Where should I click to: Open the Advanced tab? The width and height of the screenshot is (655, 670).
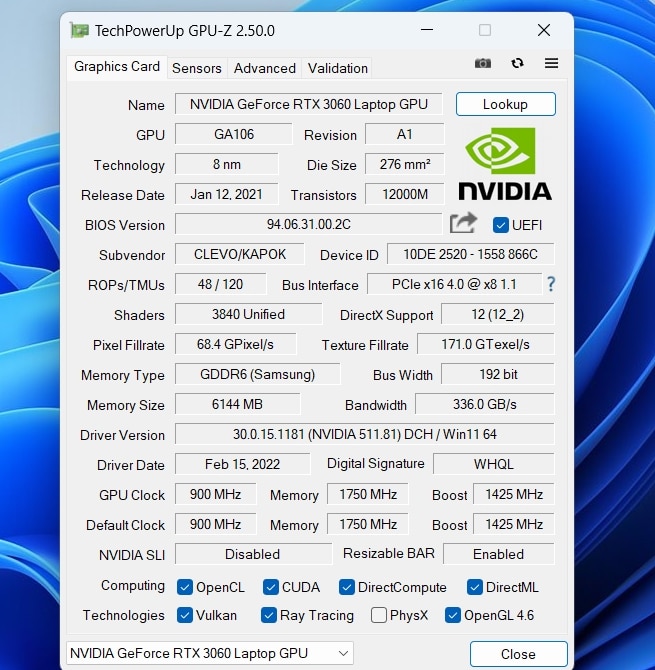pos(264,68)
